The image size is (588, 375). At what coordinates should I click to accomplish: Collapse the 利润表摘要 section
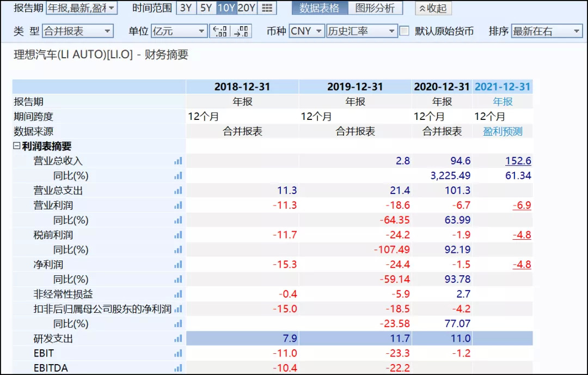(x=16, y=146)
